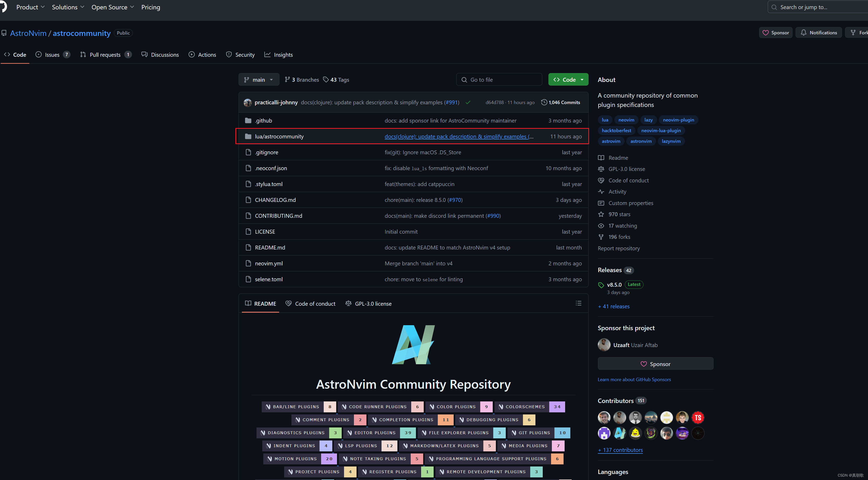868x480 pixels.
Task: Click the heart Sponsor button in header
Action: coord(776,33)
